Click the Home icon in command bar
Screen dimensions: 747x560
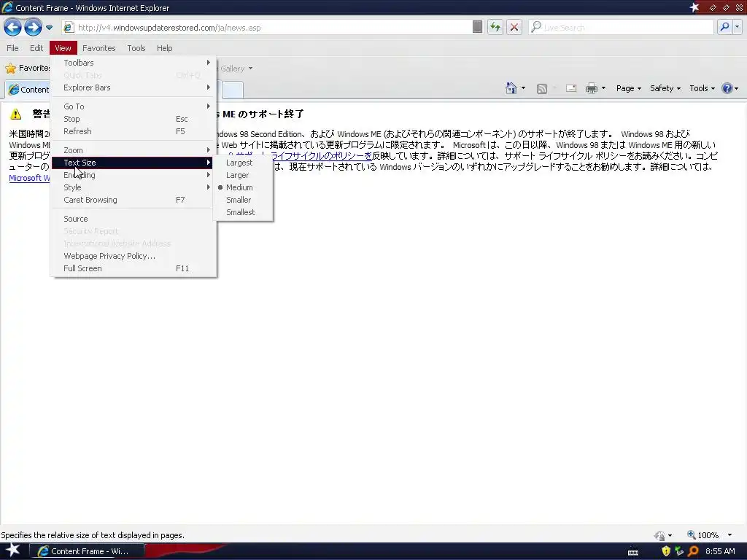(511, 88)
